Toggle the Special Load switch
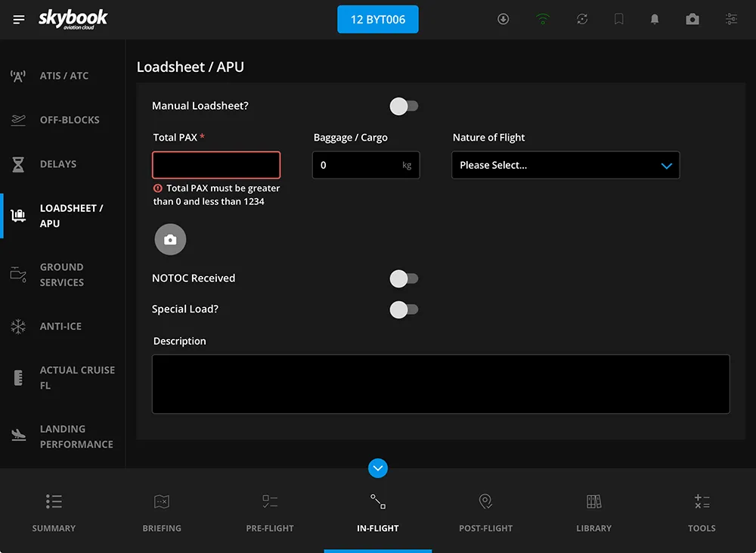Viewport: 756px width, 553px height. point(404,309)
